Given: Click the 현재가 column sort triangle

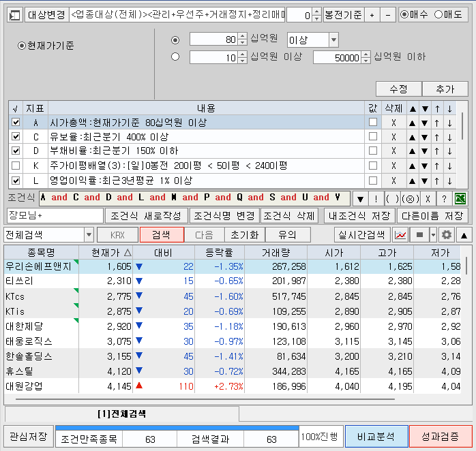Looking at the screenshot, I should (x=128, y=252).
